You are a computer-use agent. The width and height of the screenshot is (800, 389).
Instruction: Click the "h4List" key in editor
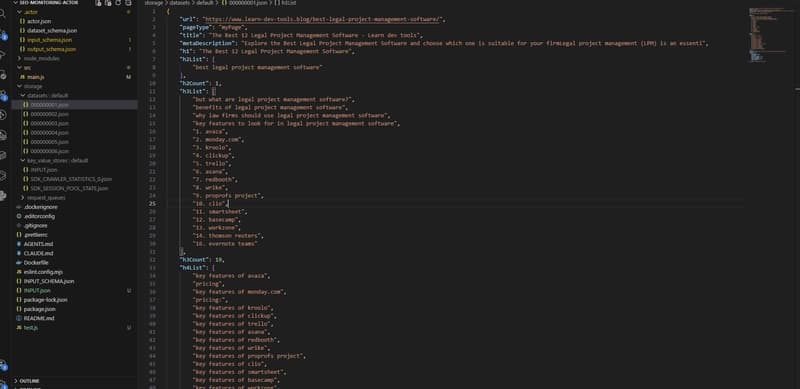click(194, 268)
